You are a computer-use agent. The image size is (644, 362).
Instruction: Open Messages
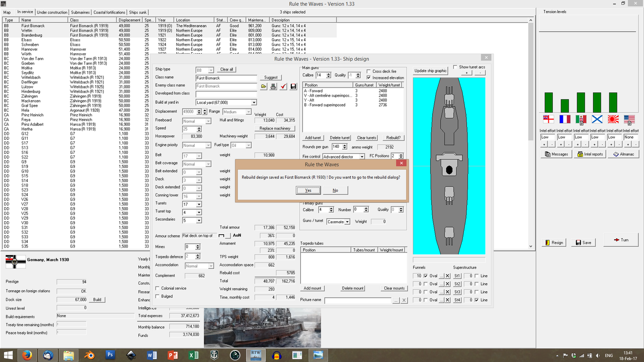(556, 154)
